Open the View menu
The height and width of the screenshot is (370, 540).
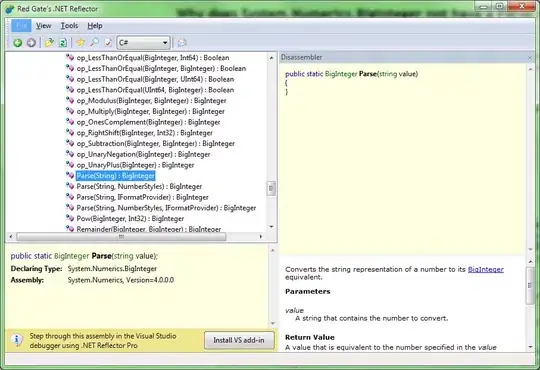(43, 26)
